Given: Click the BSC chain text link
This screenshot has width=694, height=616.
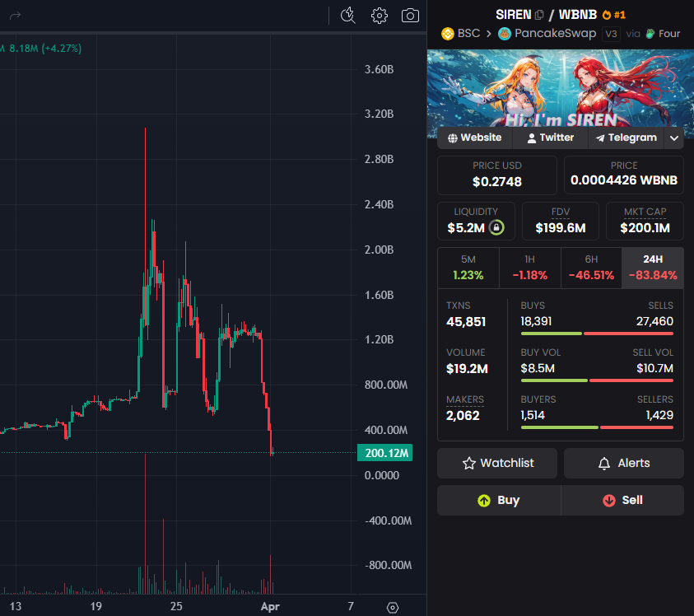Looking at the screenshot, I should (x=468, y=34).
